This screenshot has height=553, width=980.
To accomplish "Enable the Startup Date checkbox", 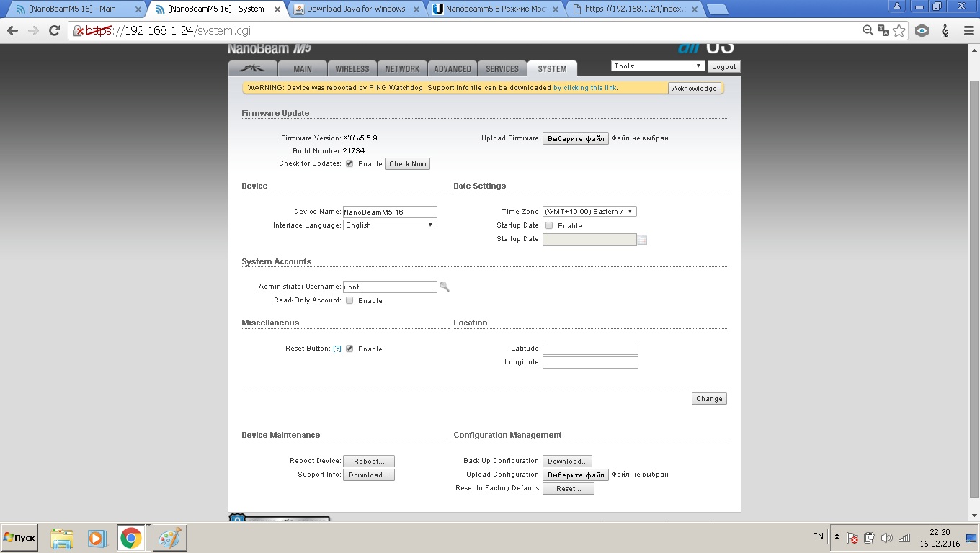I will (549, 225).
